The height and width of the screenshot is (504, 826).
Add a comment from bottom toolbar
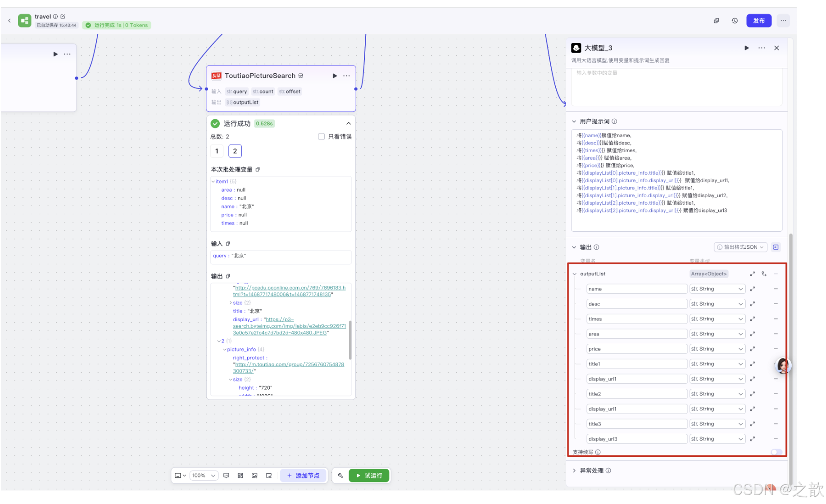click(x=226, y=476)
